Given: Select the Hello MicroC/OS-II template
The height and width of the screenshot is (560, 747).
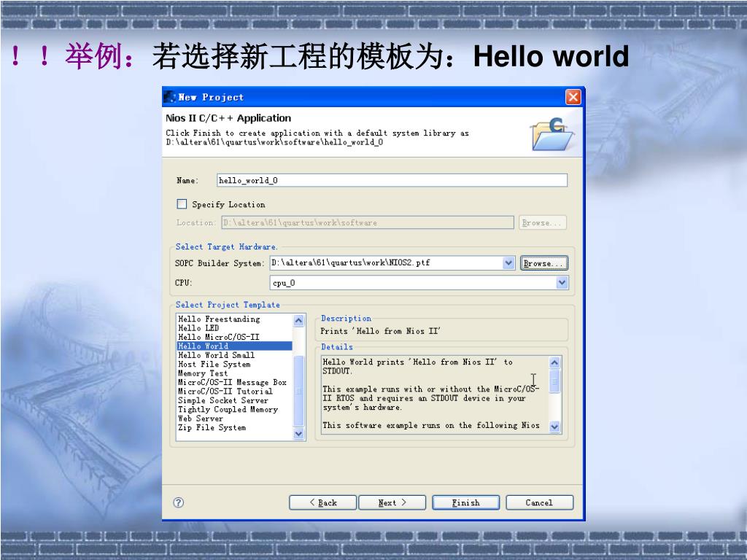Looking at the screenshot, I should (219, 337).
